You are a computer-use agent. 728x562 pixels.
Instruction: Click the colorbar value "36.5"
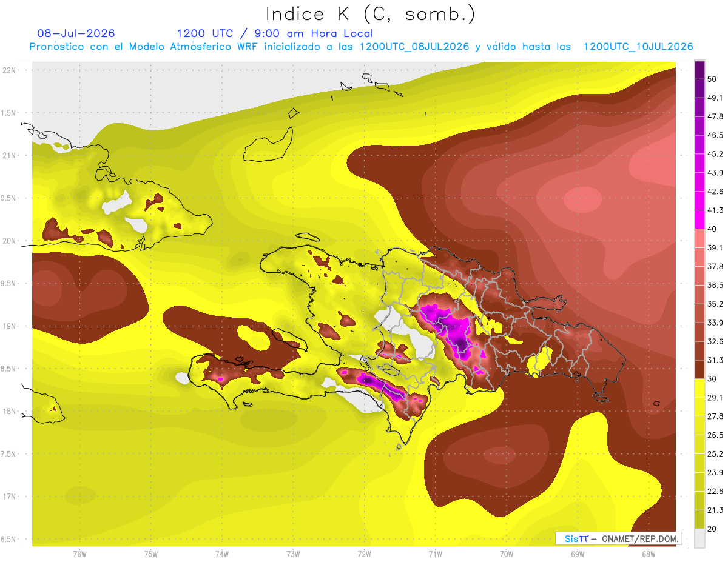716,285
